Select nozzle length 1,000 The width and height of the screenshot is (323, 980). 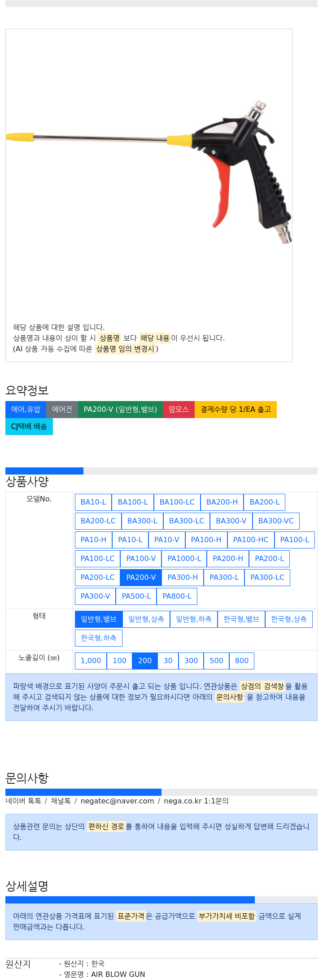pyautogui.click(x=91, y=661)
